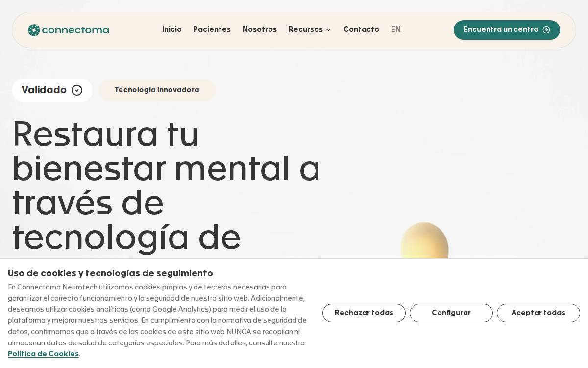Screen dimensions: 588x368
Task: Open the Contacto page
Action: coord(361,29)
